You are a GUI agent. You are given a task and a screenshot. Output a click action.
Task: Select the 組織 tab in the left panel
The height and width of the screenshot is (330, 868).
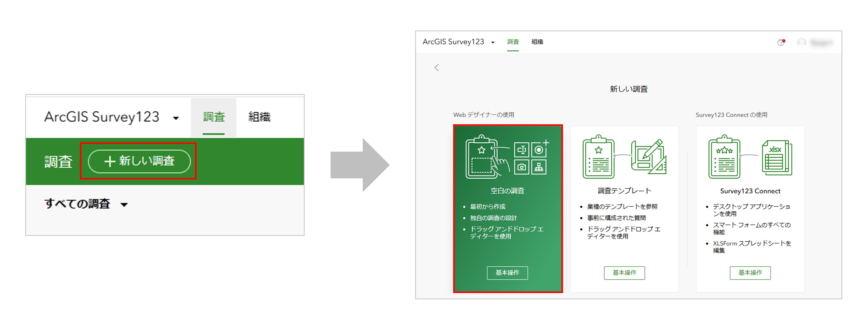(259, 117)
